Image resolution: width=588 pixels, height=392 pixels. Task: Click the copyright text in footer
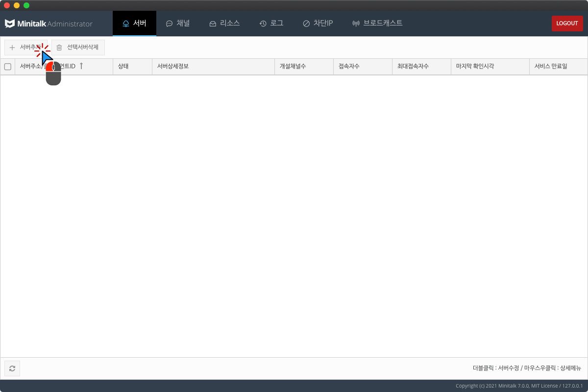[519, 386]
